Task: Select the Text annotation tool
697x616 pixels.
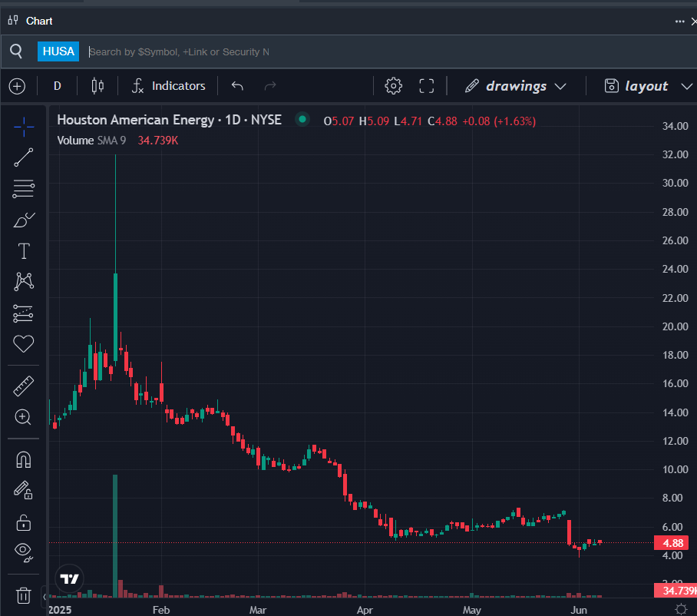Action: [24, 251]
